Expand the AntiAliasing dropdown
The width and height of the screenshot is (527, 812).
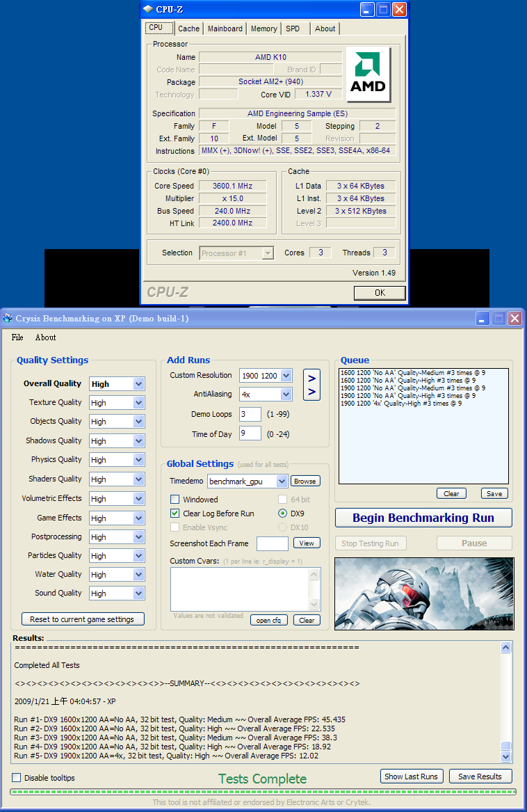[x=286, y=395]
